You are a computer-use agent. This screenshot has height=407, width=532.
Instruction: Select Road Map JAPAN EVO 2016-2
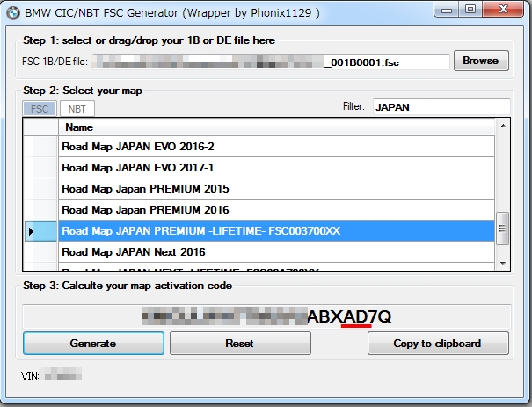276,147
